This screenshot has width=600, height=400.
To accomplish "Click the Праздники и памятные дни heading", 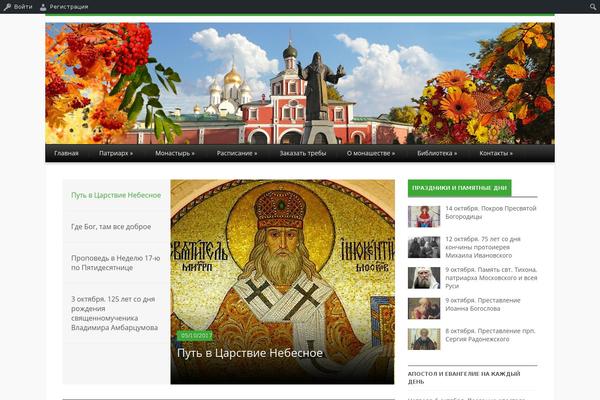I will 459,188.
